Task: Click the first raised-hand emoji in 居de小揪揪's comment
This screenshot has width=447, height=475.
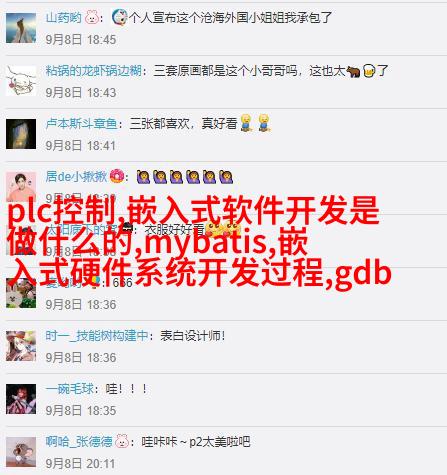Action: coord(143,177)
